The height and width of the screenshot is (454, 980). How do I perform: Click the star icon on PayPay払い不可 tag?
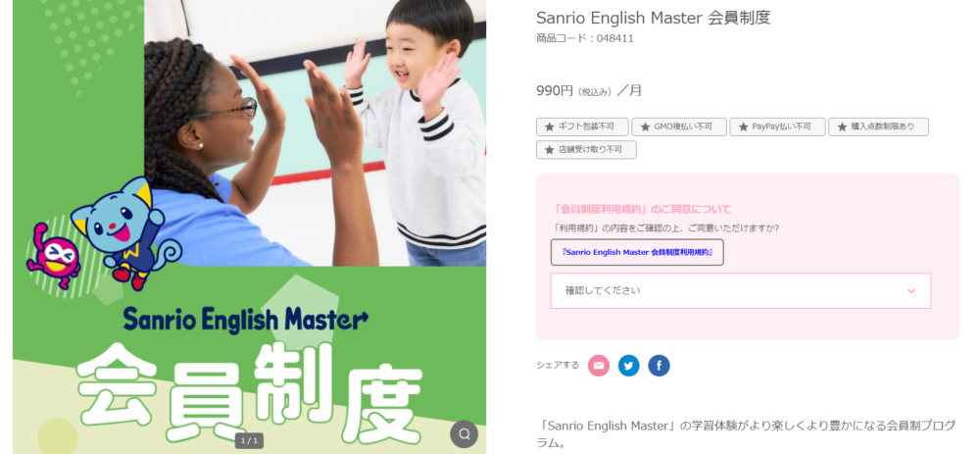click(x=743, y=126)
